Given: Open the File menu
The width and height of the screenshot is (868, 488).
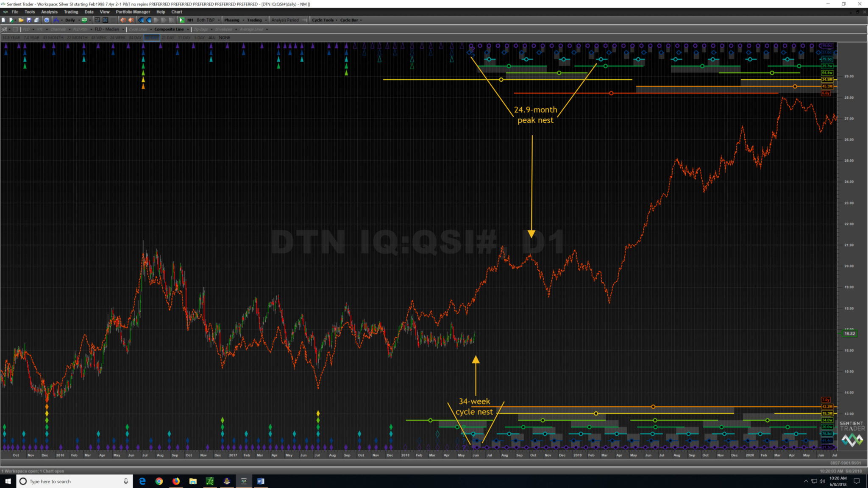Looking at the screenshot, I should pos(15,12).
